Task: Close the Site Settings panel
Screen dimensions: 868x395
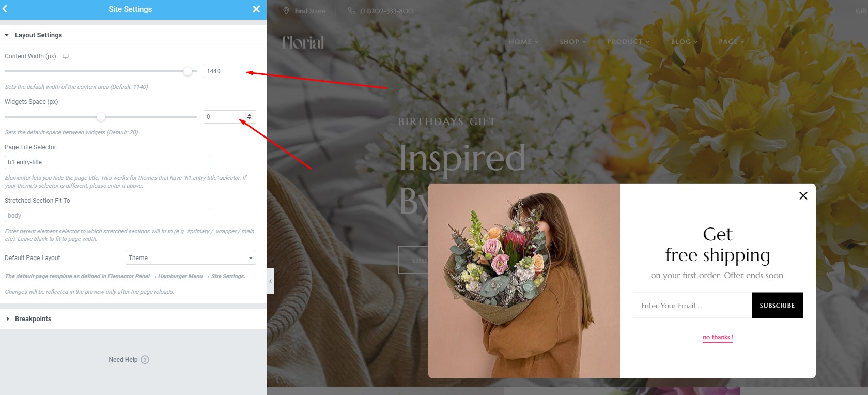Action: coord(256,9)
